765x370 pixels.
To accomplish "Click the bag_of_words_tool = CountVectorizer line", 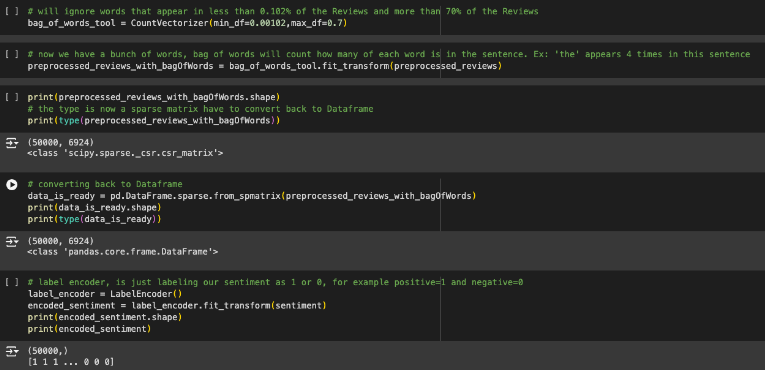I will click(187, 23).
